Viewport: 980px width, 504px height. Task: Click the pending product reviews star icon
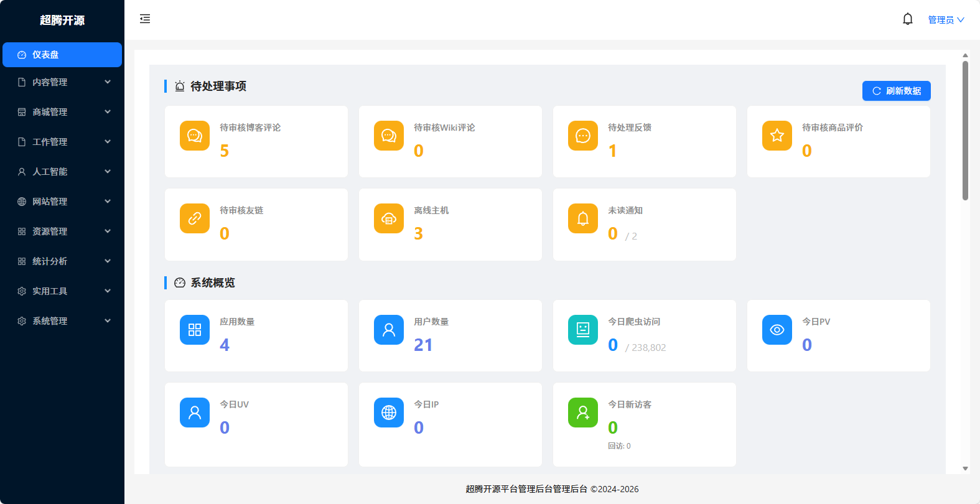pos(777,136)
